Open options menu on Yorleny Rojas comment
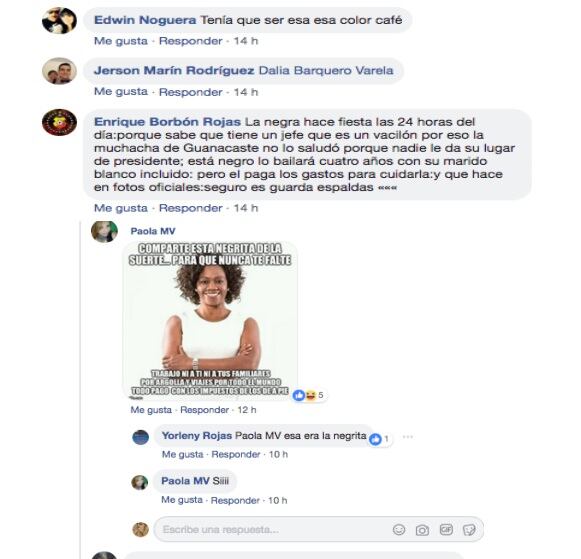 (x=408, y=437)
